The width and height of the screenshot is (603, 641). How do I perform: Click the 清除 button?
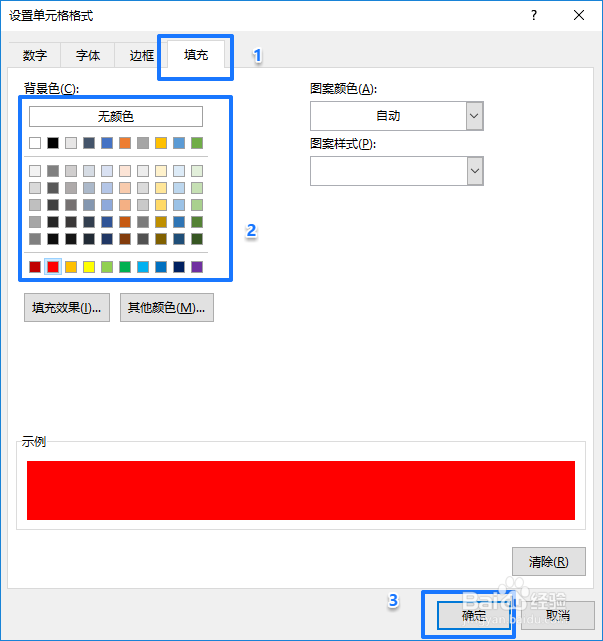pyautogui.click(x=549, y=561)
